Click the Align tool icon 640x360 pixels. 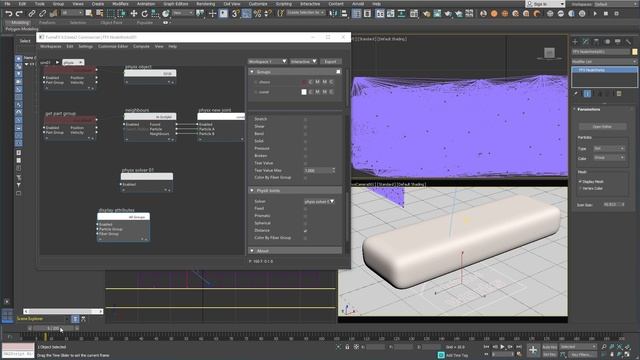(344, 14)
